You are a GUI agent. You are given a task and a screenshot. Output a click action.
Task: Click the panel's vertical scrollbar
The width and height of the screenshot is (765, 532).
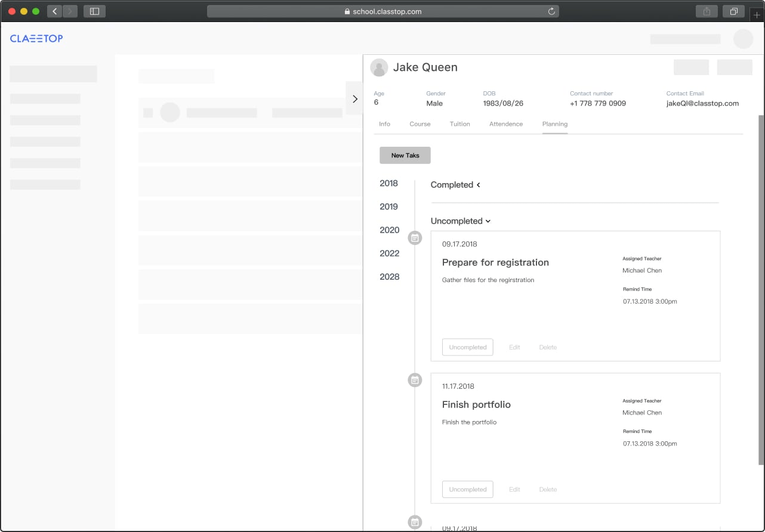(761, 290)
